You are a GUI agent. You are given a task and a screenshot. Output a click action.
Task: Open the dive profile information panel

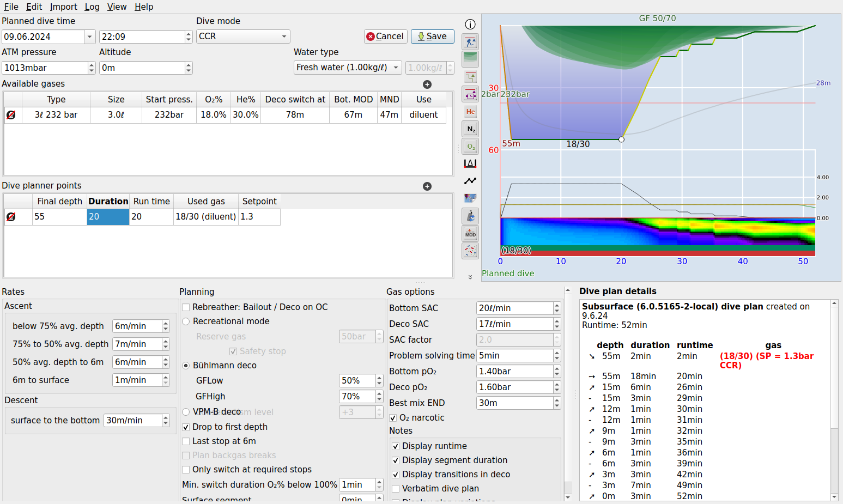[x=470, y=24]
